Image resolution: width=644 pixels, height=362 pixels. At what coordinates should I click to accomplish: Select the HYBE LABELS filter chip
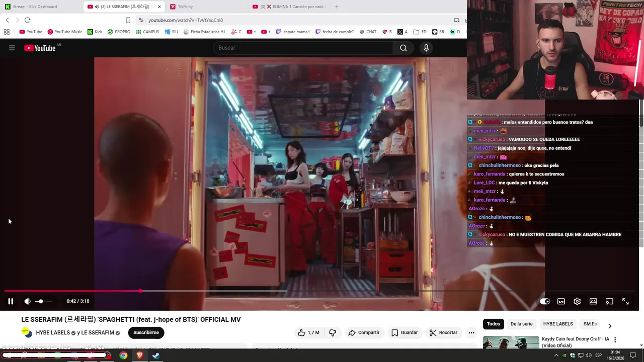(x=558, y=324)
